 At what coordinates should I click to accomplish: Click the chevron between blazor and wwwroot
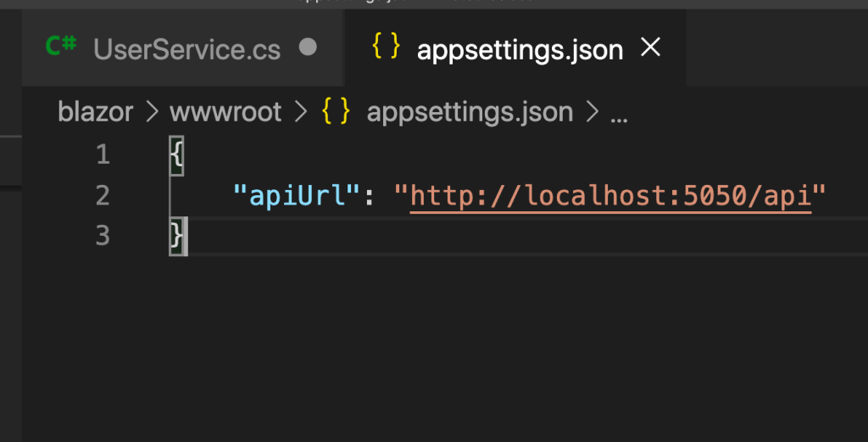[x=153, y=112]
